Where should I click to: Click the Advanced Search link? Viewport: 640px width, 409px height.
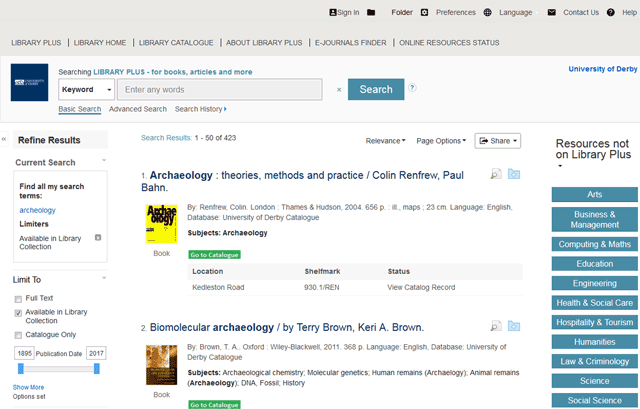138,109
